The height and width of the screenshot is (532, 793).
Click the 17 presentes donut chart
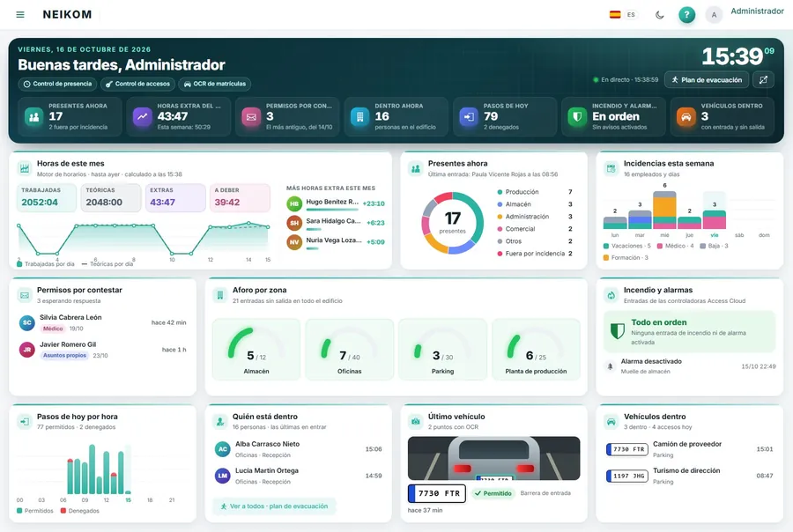452,223
